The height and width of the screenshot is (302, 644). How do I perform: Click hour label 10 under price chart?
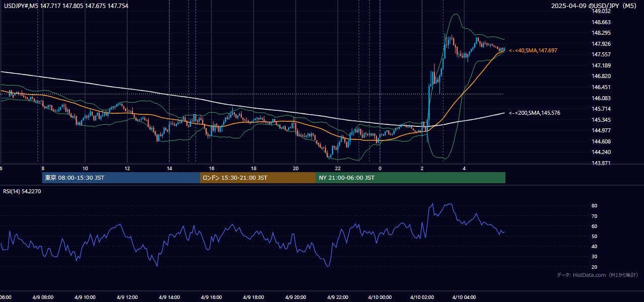(x=85, y=168)
